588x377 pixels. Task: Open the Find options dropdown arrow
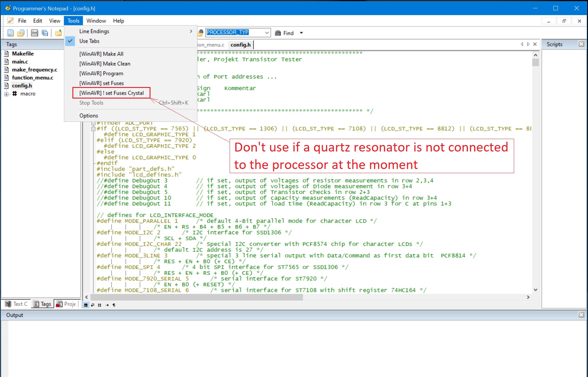[x=301, y=33]
